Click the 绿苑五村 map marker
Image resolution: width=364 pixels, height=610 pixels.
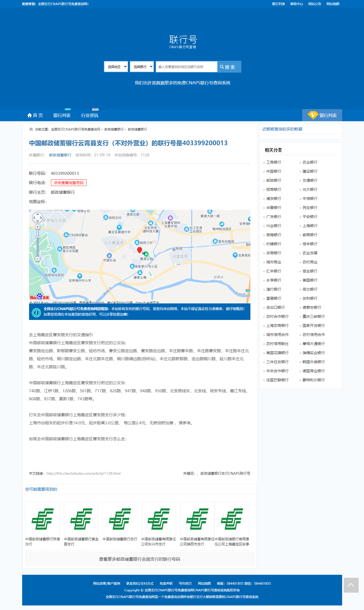click(x=106, y=217)
